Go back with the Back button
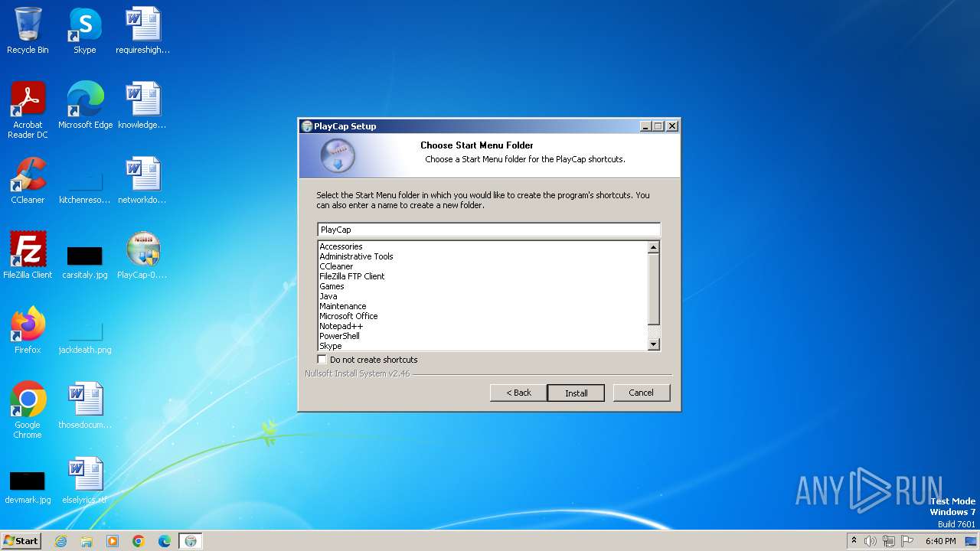Viewport: 980px width, 551px height. point(518,393)
